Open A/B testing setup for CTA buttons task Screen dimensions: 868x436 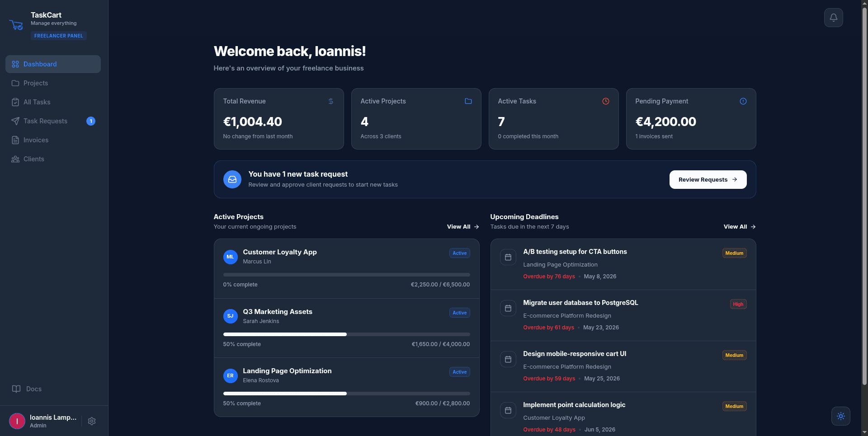click(x=575, y=252)
